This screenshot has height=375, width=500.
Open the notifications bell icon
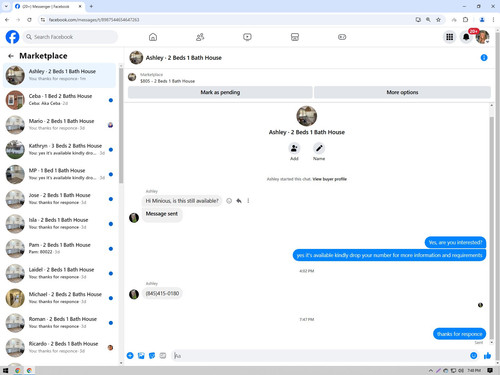[466, 37]
